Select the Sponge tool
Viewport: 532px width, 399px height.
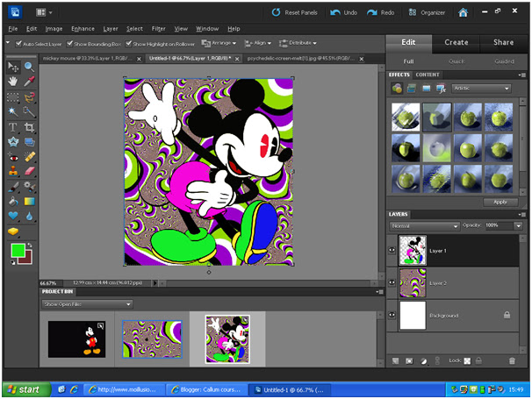pos(13,232)
